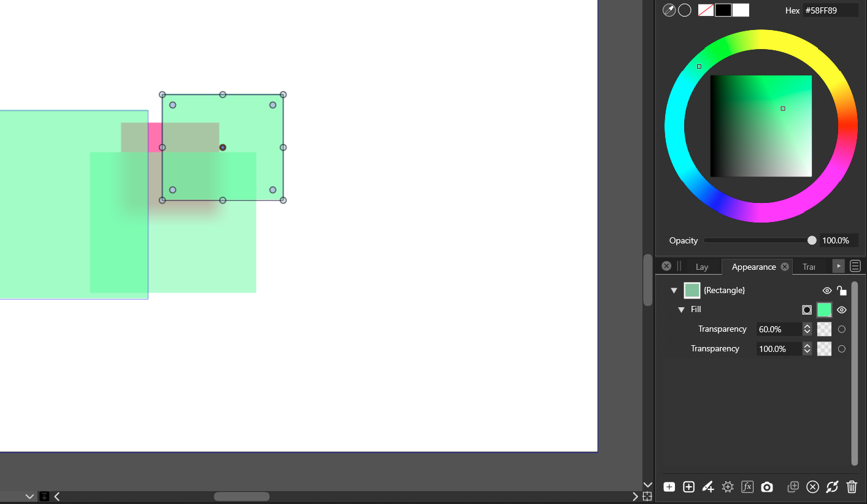This screenshot has width=867, height=504.
Task: Click the camera snapshot icon
Action: [766, 487]
